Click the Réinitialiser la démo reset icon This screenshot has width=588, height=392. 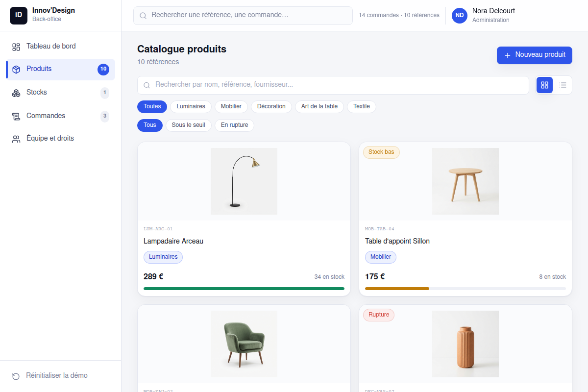[x=16, y=376]
